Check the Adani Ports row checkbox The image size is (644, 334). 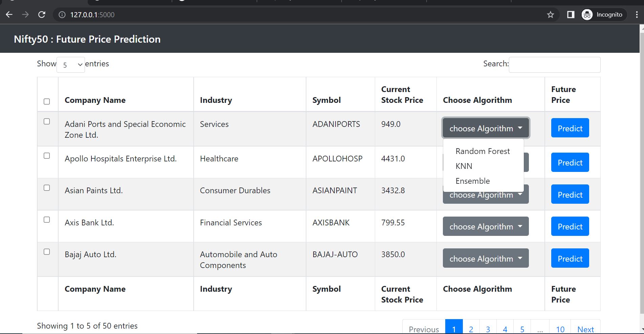tap(47, 121)
